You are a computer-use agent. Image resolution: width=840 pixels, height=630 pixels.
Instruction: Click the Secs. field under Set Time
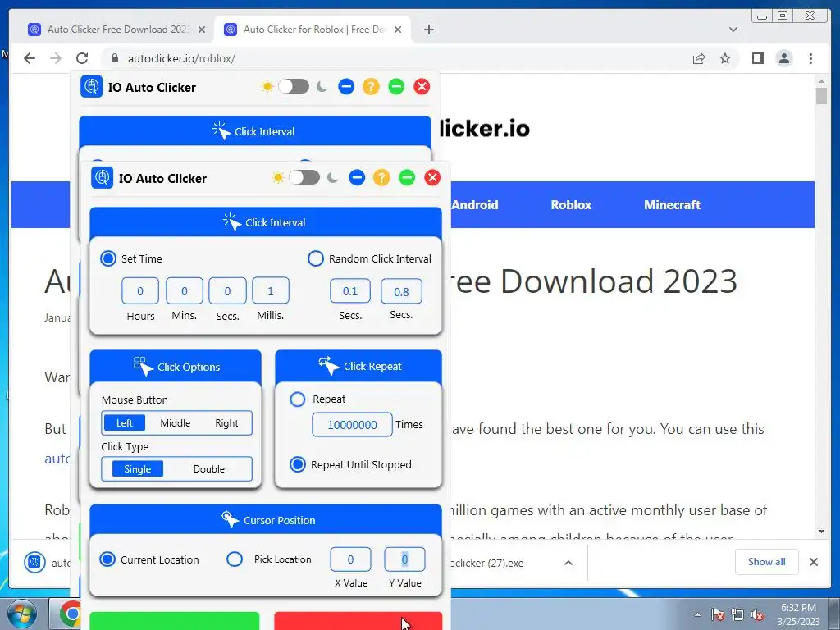(x=228, y=291)
